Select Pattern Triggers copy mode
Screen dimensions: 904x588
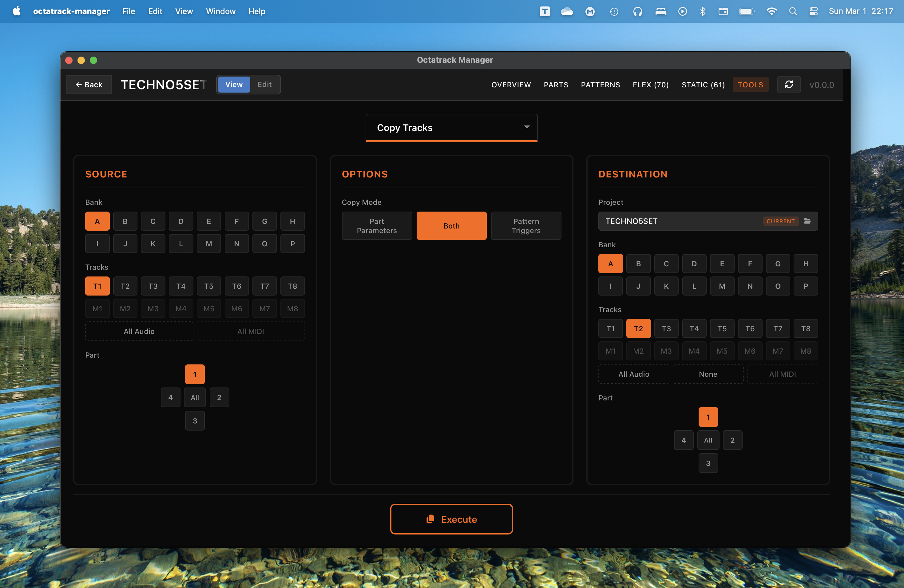click(x=526, y=226)
